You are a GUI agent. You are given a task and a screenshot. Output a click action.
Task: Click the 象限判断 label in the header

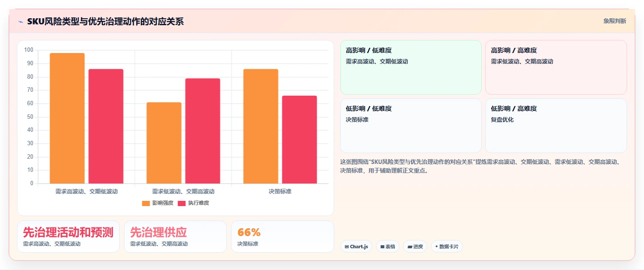point(615,21)
